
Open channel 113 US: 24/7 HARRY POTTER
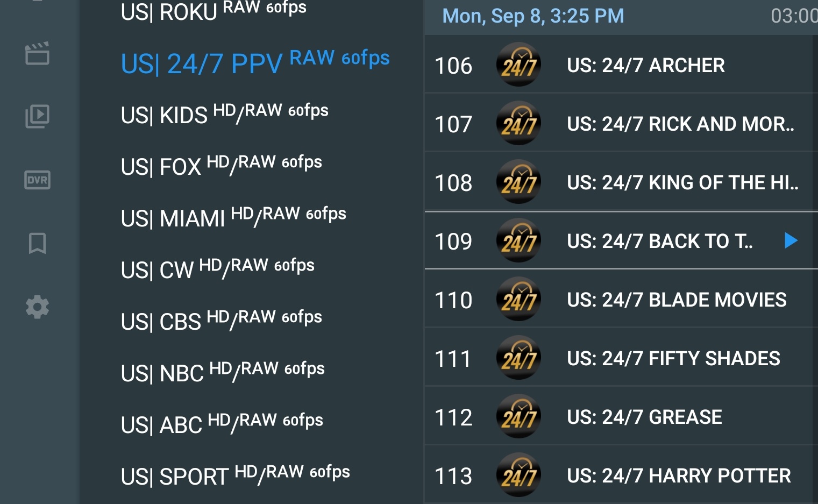click(678, 476)
